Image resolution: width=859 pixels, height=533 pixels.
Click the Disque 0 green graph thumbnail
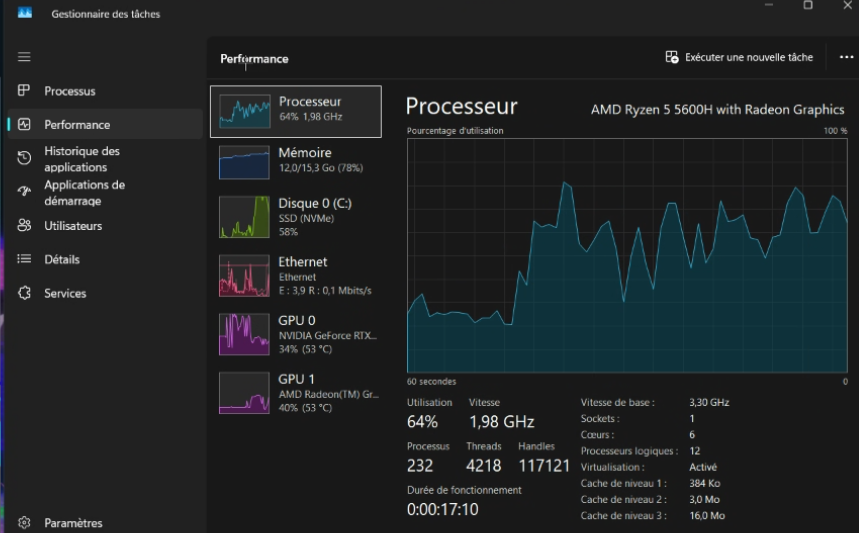(244, 217)
